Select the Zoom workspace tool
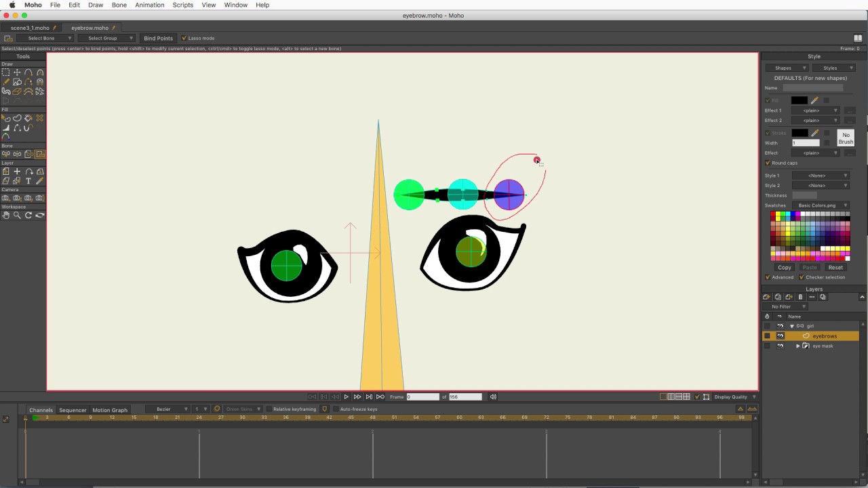868x488 pixels. coord(17,215)
